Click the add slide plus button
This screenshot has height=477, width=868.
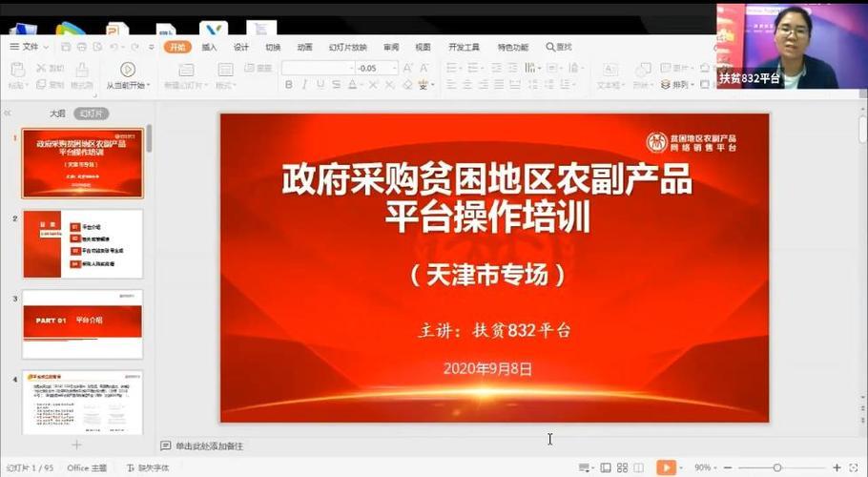[76, 445]
